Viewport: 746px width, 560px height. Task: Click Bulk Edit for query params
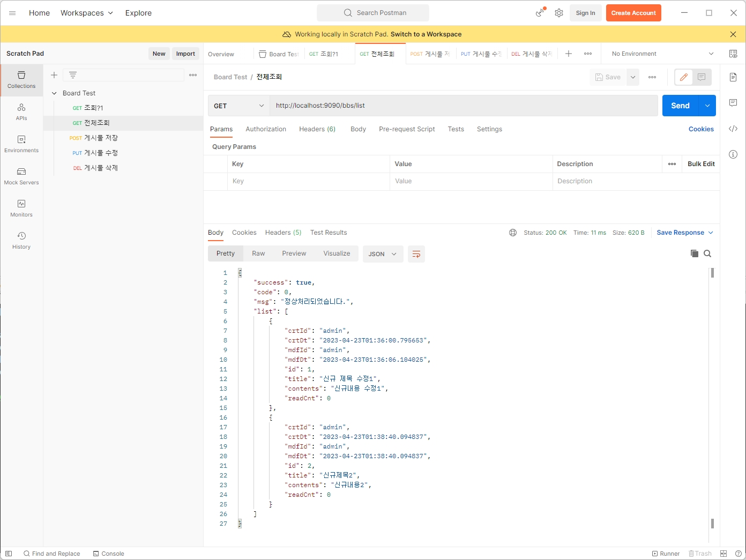click(701, 164)
